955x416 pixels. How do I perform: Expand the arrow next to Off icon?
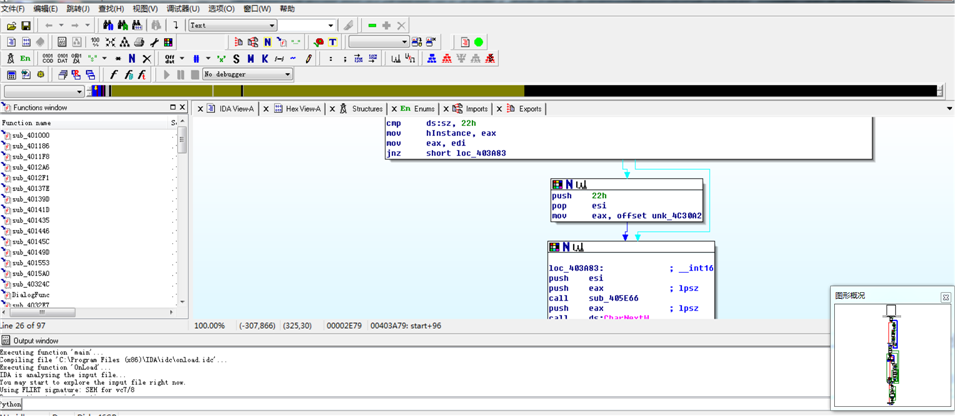pyautogui.click(x=182, y=58)
